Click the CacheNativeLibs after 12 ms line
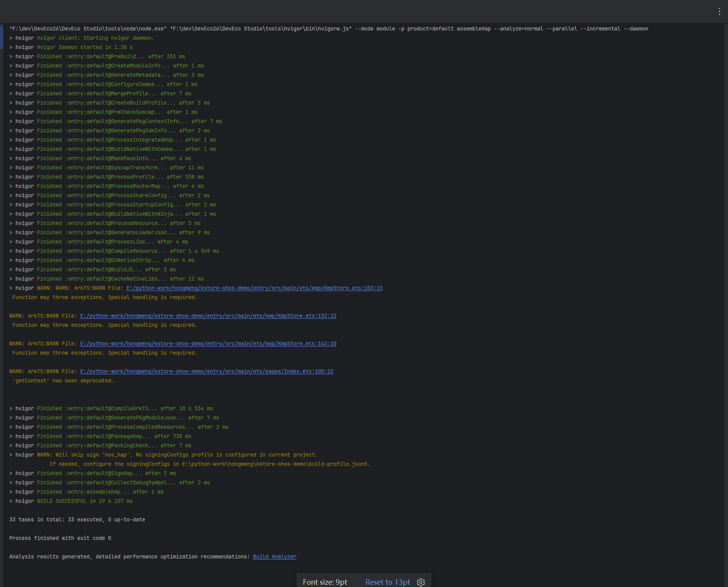The image size is (728, 587). [x=106, y=279]
